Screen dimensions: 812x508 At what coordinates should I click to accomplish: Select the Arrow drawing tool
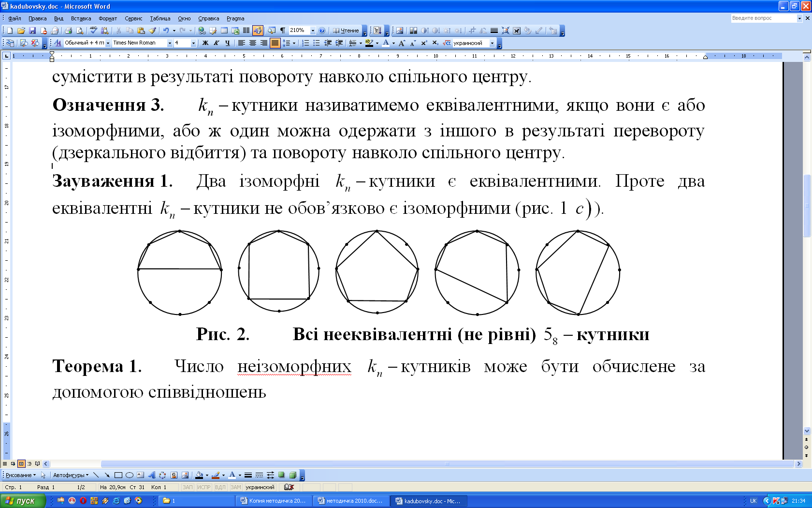pos(107,475)
